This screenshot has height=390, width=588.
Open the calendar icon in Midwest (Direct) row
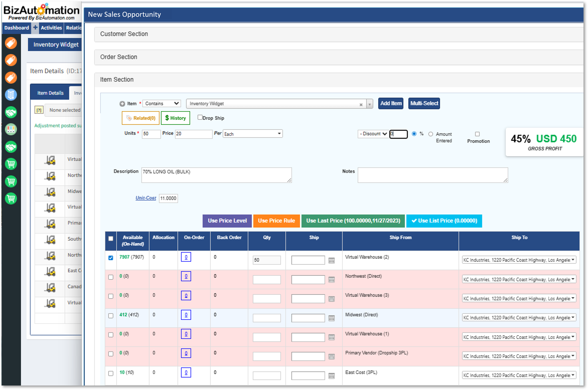click(331, 318)
